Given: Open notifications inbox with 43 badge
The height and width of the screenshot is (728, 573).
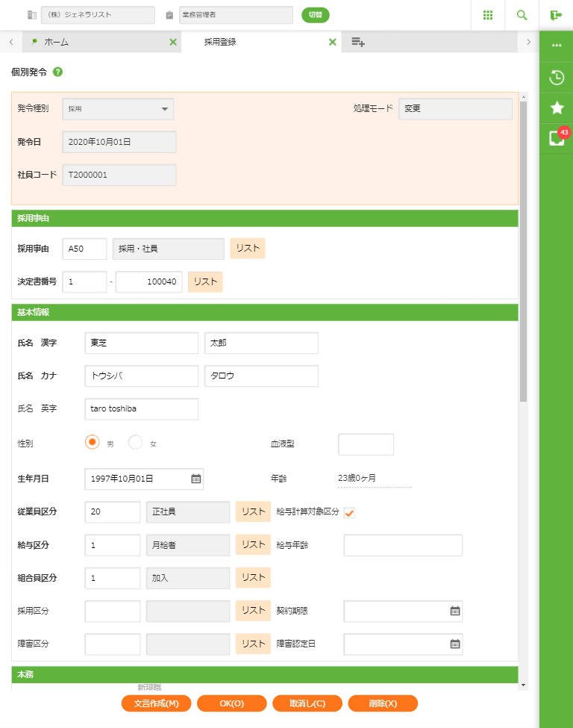Looking at the screenshot, I should click(556, 138).
